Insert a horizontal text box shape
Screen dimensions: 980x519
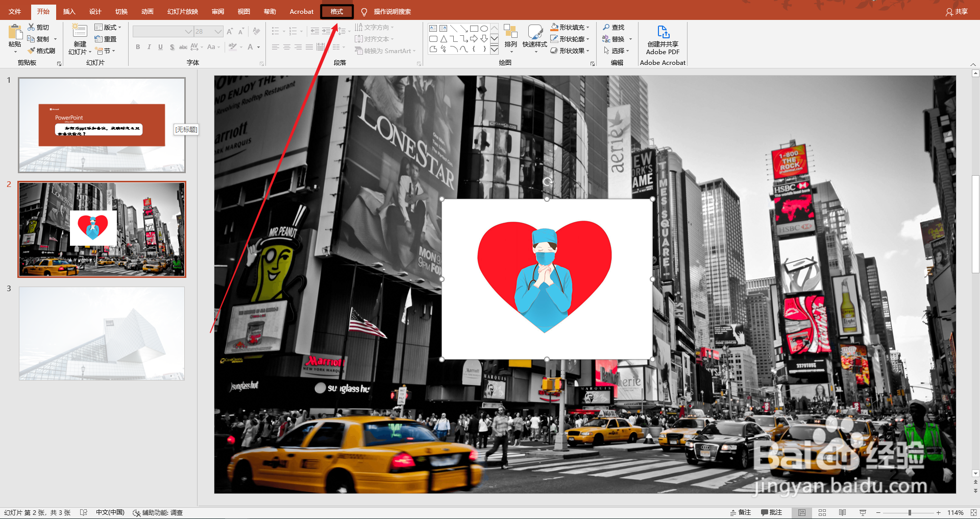coord(433,29)
